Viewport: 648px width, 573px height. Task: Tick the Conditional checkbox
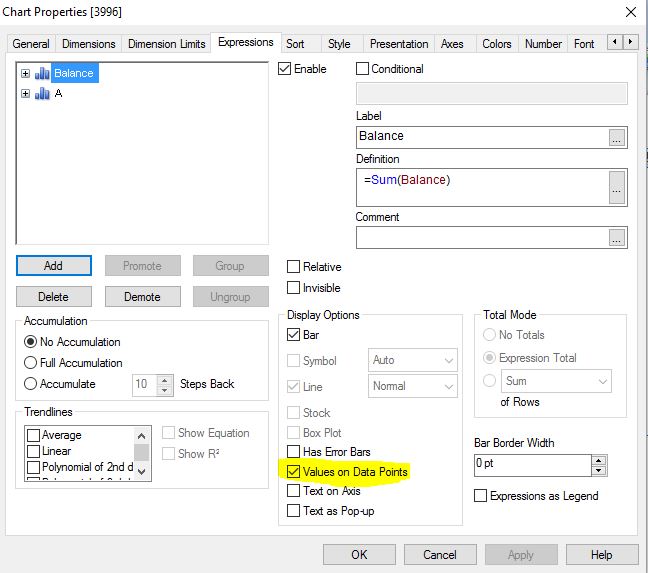click(x=362, y=69)
